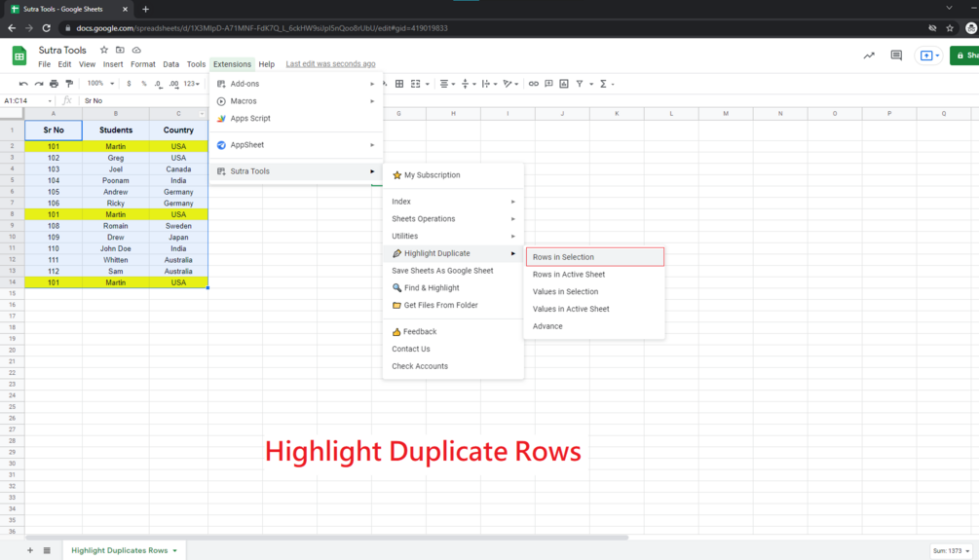This screenshot has width=979, height=560.
Task: Click Last edit was seconds ago link
Action: click(330, 64)
